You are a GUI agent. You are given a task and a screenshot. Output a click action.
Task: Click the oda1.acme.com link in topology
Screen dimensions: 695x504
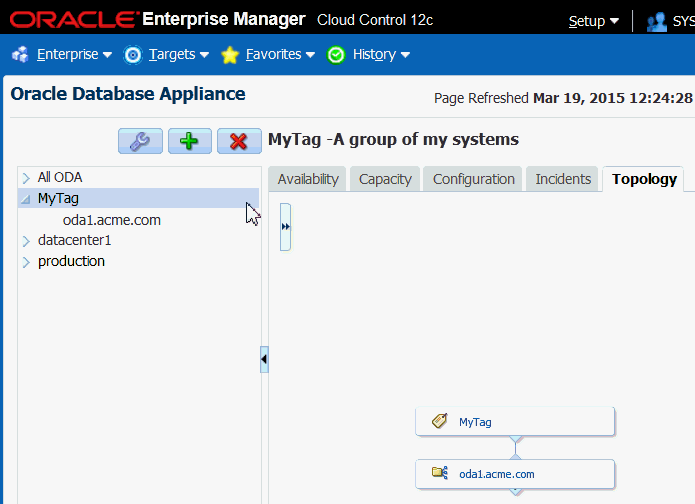496,474
